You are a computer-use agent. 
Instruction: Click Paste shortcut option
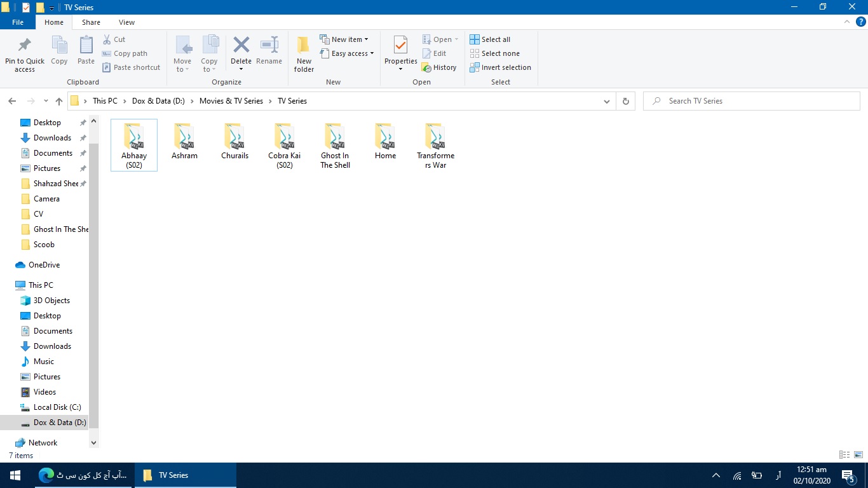(132, 67)
